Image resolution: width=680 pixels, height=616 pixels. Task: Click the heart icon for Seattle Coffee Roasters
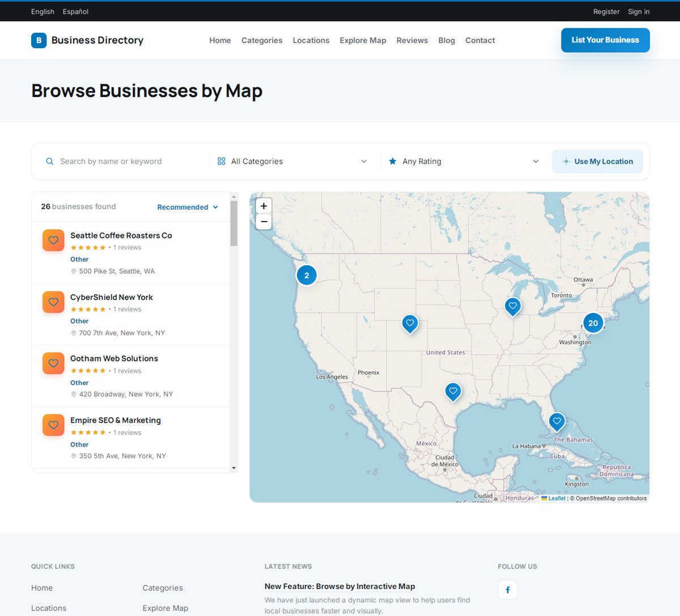pyautogui.click(x=53, y=240)
